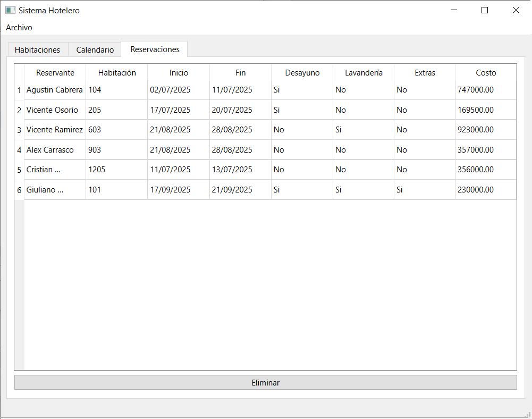Click the Lavandería column header
Viewport: 532px width, 419px height.
click(364, 73)
